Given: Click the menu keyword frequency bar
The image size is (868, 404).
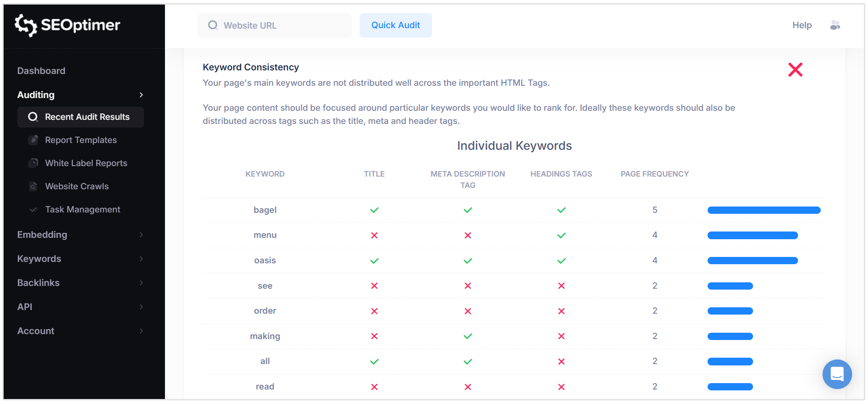Looking at the screenshot, I should click(753, 235).
